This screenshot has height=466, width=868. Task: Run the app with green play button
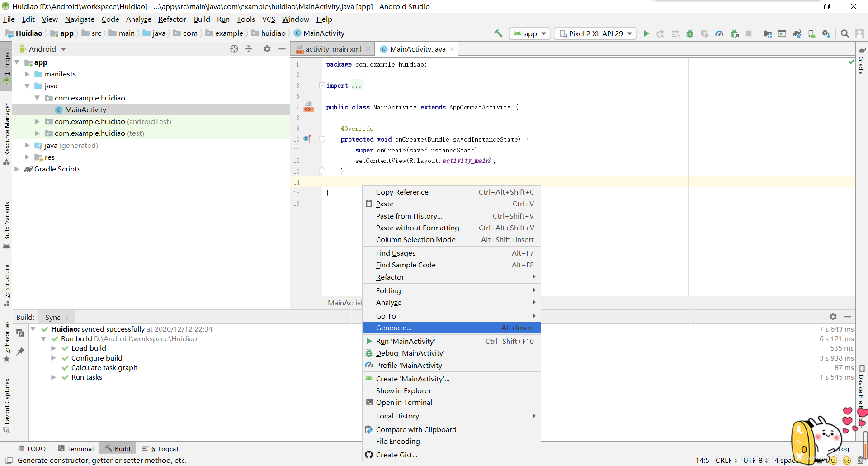pyautogui.click(x=646, y=33)
